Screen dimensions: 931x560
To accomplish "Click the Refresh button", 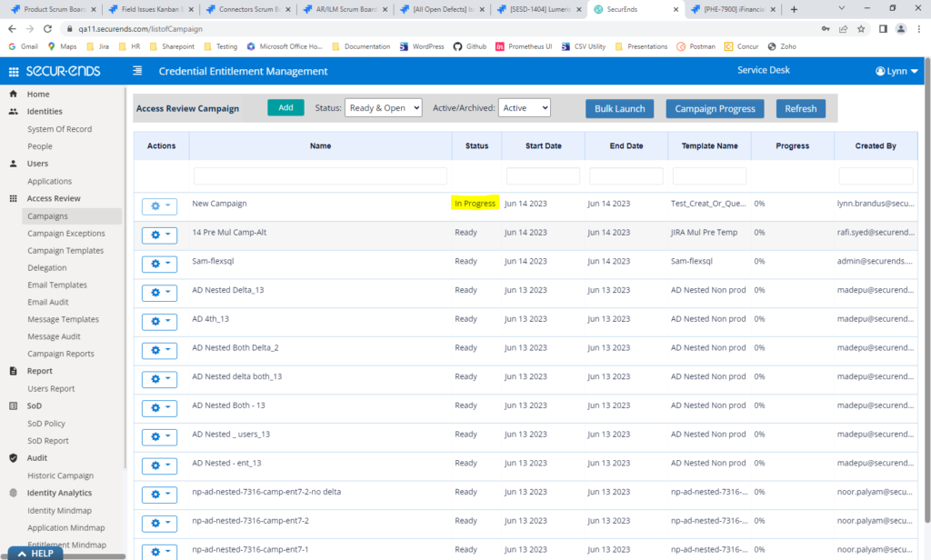I will [x=800, y=109].
